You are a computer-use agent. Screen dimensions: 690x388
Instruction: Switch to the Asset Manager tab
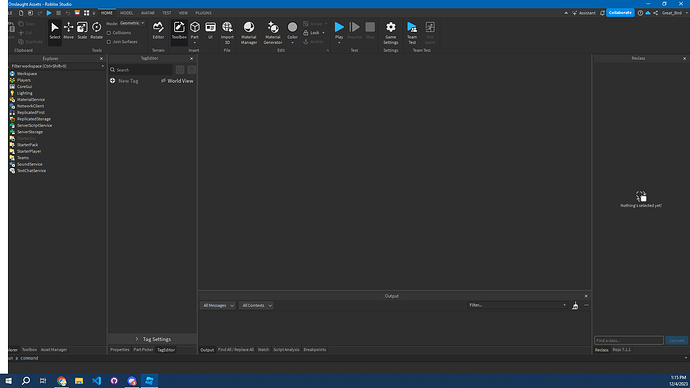(x=54, y=350)
